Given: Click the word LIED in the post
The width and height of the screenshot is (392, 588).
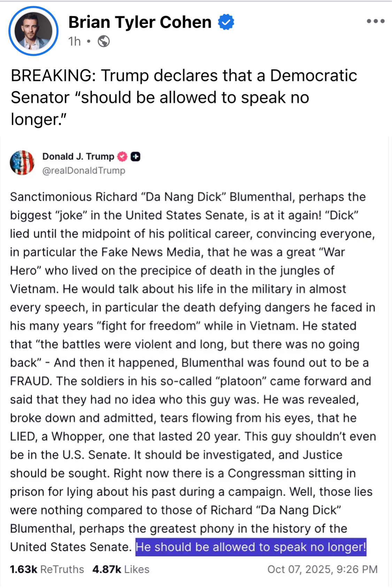Looking at the screenshot, I should tap(23, 436).
